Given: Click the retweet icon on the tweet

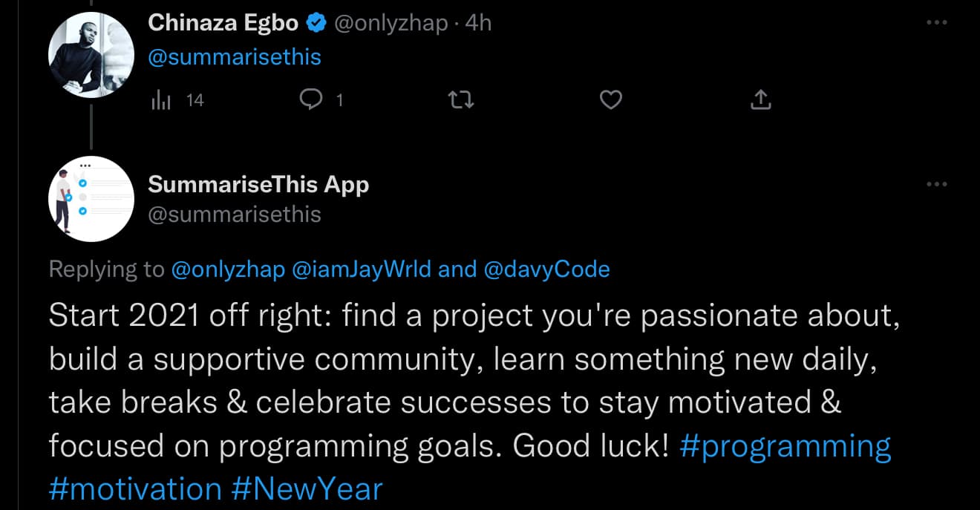Looking at the screenshot, I should click(x=461, y=99).
